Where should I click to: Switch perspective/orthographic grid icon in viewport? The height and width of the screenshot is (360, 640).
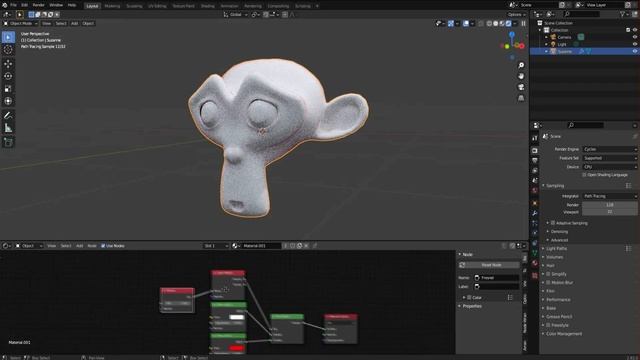(x=521, y=98)
